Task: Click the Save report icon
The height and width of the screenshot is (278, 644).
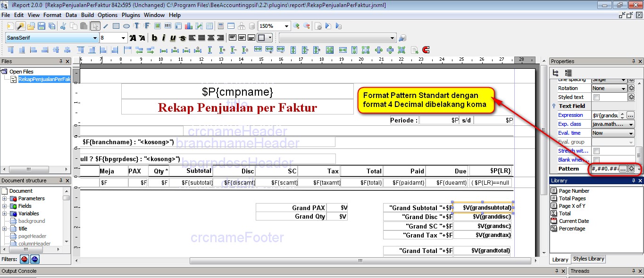Action: [42, 26]
